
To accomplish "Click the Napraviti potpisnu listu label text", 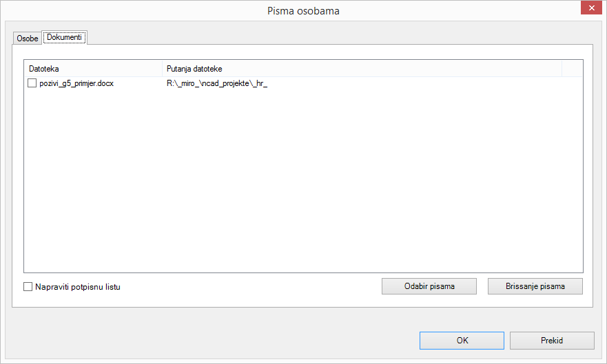I will pyautogui.click(x=78, y=287).
